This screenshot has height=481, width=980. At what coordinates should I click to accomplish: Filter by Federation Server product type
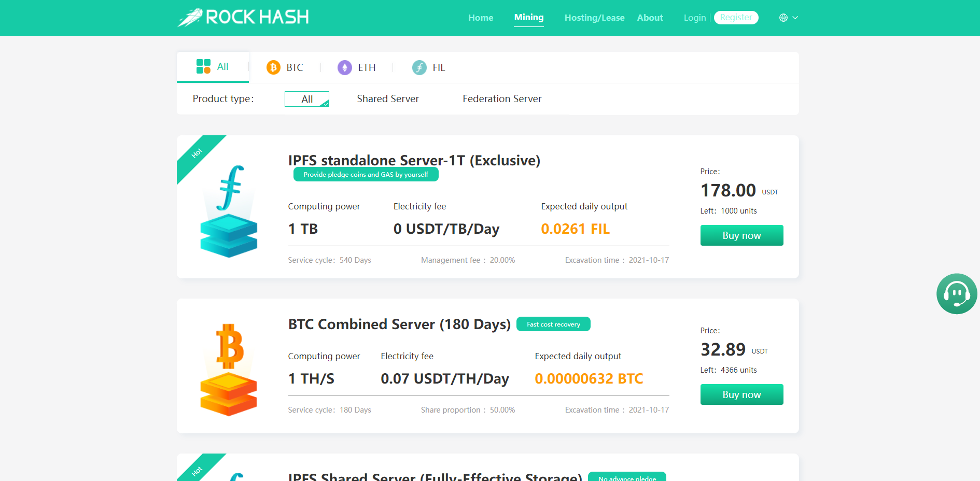[502, 98]
